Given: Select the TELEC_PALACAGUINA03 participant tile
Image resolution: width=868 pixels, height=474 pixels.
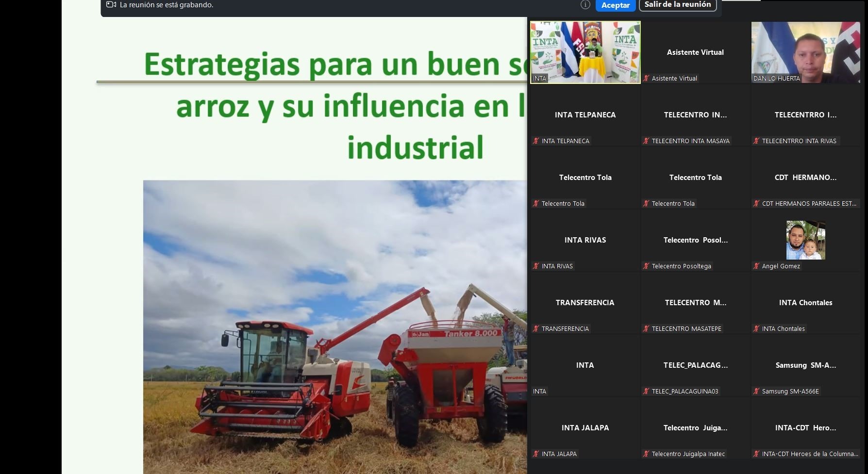Looking at the screenshot, I should tap(695, 366).
